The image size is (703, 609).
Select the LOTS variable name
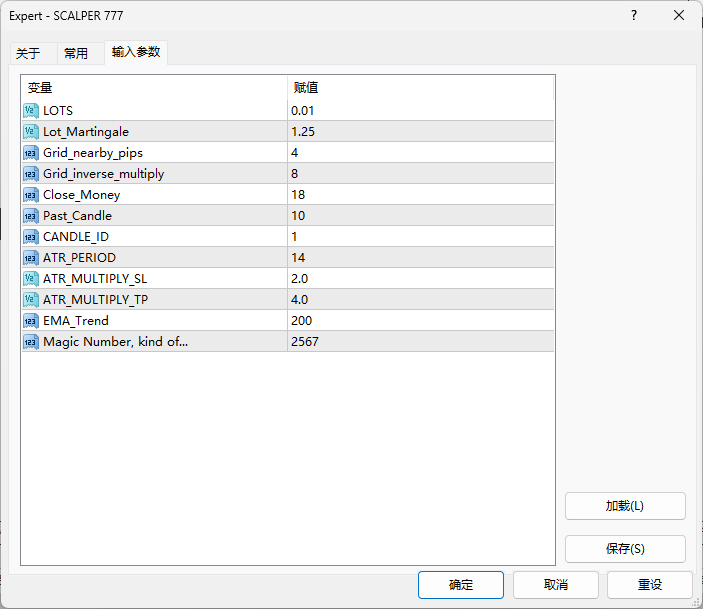click(58, 111)
